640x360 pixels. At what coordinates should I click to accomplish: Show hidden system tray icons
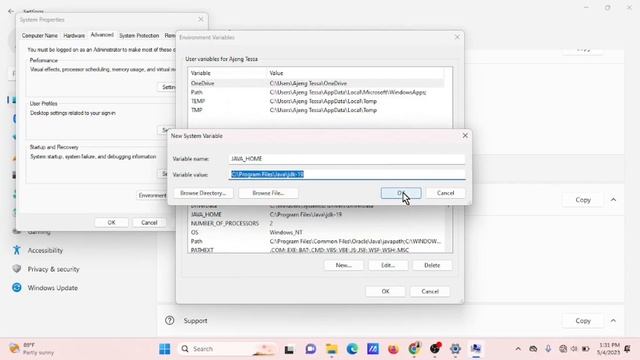(x=518, y=349)
